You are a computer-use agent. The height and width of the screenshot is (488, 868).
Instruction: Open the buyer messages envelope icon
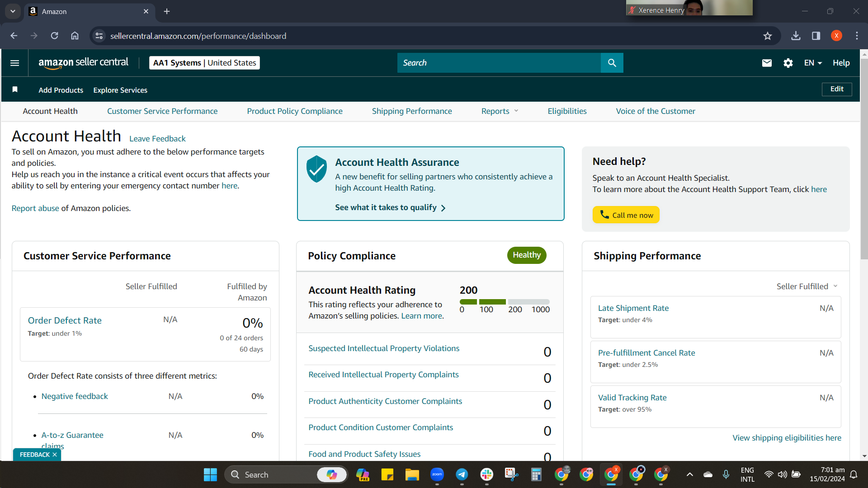[767, 63]
